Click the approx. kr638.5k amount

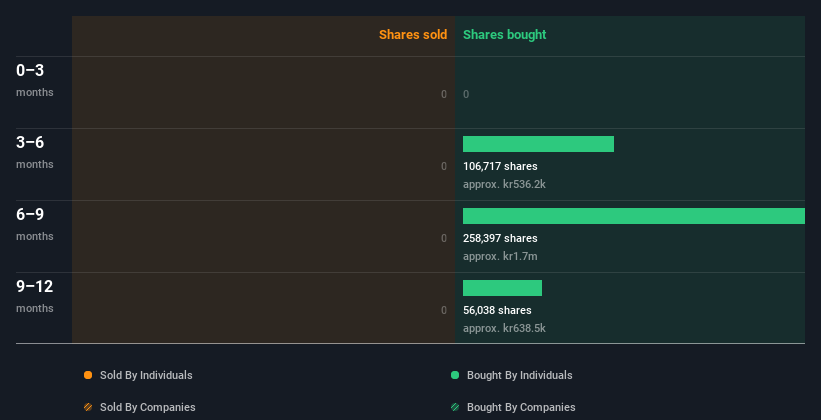pos(504,328)
